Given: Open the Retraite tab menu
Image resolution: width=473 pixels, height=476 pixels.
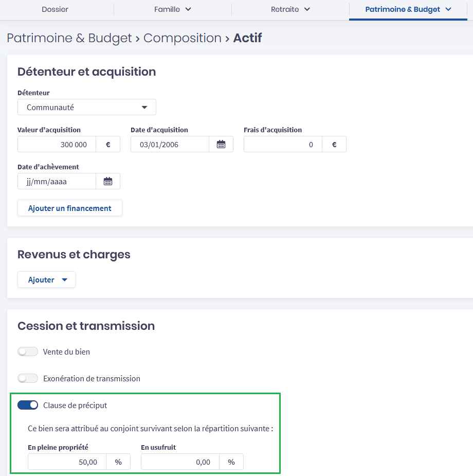Looking at the screenshot, I should 290,9.
